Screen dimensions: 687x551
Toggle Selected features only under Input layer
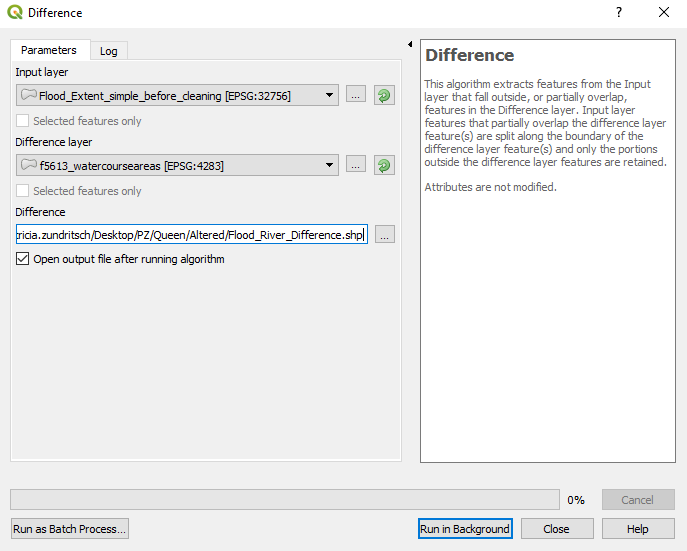pos(24,121)
